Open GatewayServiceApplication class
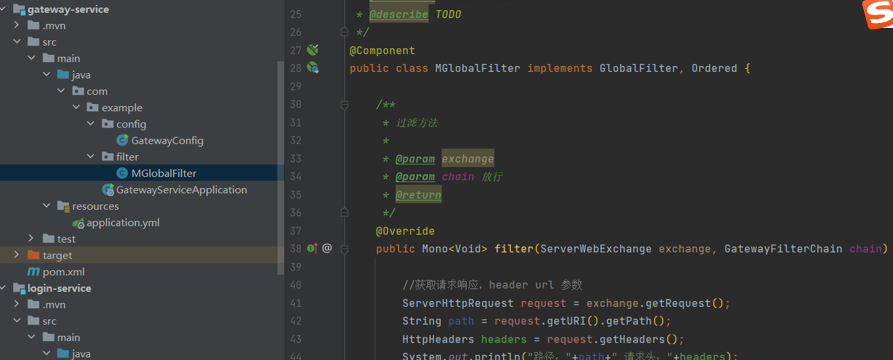The width and height of the screenshot is (893, 360). click(182, 190)
